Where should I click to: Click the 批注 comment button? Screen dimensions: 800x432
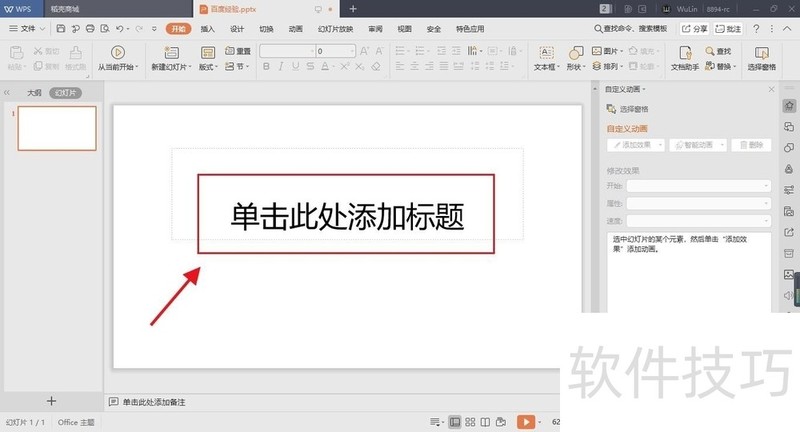[728, 29]
